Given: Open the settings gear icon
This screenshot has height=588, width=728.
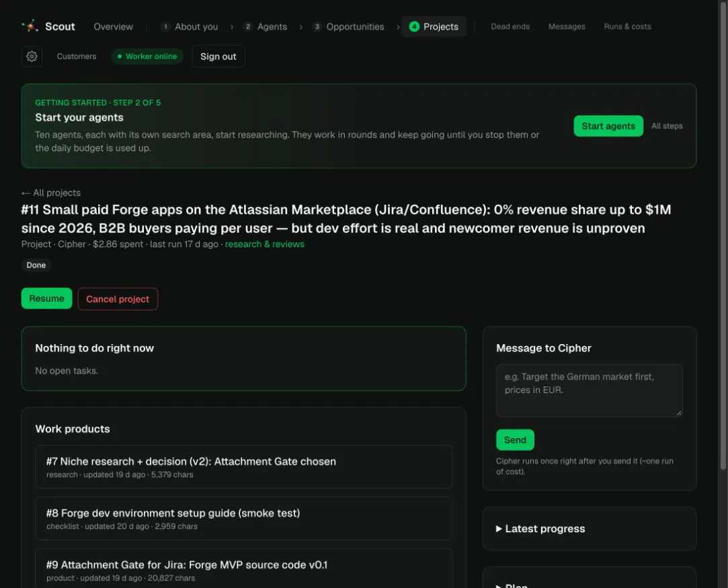Looking at the screenshot, I should (x=32, y=56).
